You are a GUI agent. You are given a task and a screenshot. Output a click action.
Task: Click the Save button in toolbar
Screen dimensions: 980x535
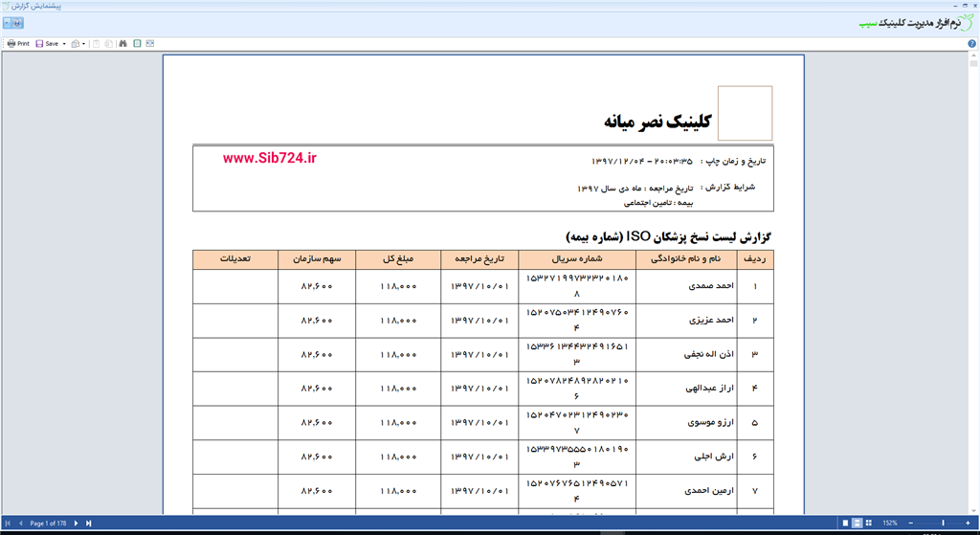point(47,44)
